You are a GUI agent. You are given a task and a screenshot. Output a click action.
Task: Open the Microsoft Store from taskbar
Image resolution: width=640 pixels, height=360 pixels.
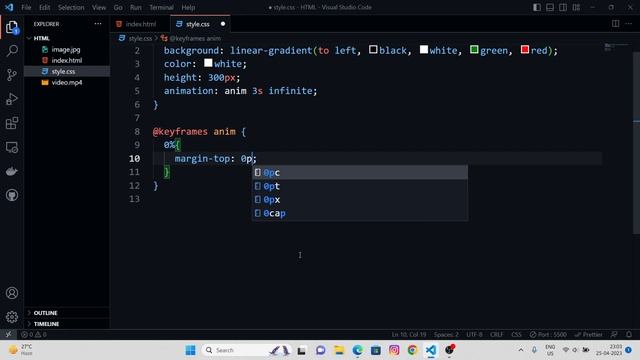[x=376, y=350]
